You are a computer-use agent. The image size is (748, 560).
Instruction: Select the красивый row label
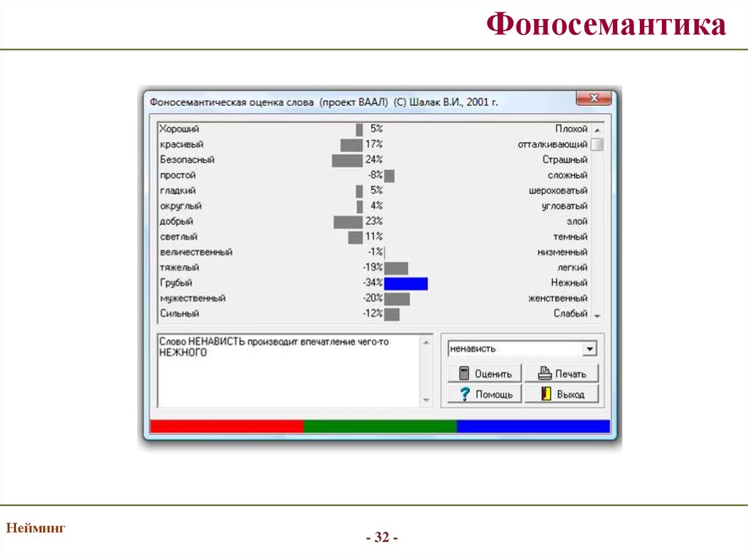[182, 144]
